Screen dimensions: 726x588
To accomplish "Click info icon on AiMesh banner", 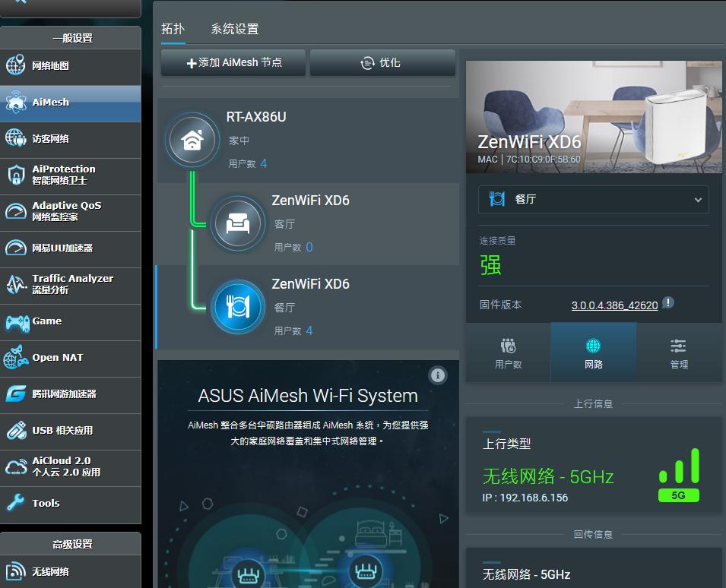I will pyautogui.click(x=438, y=375).
